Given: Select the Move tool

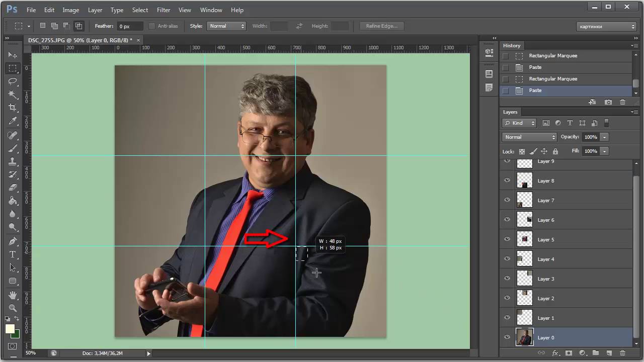Looking at the screenshot, I should [x=13, y=55].
